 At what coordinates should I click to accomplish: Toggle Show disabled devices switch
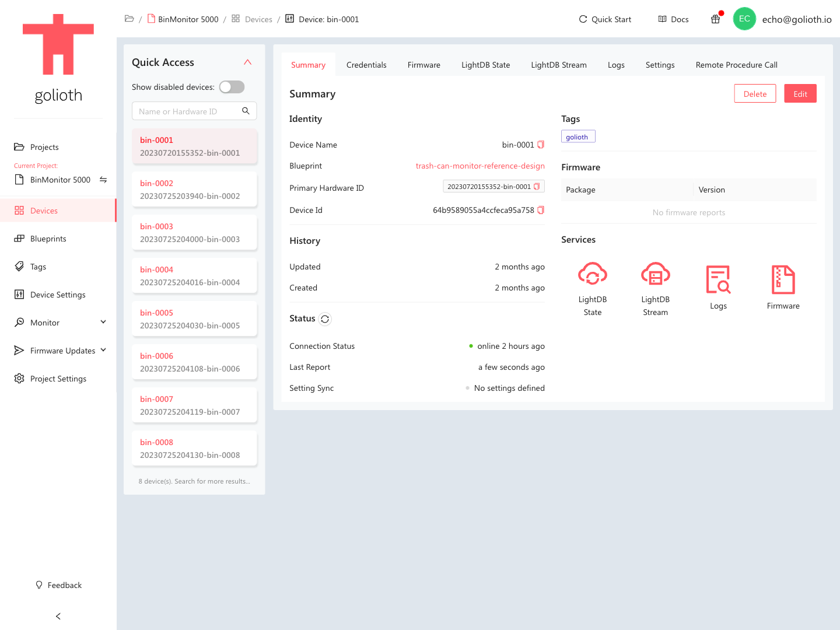232,87
